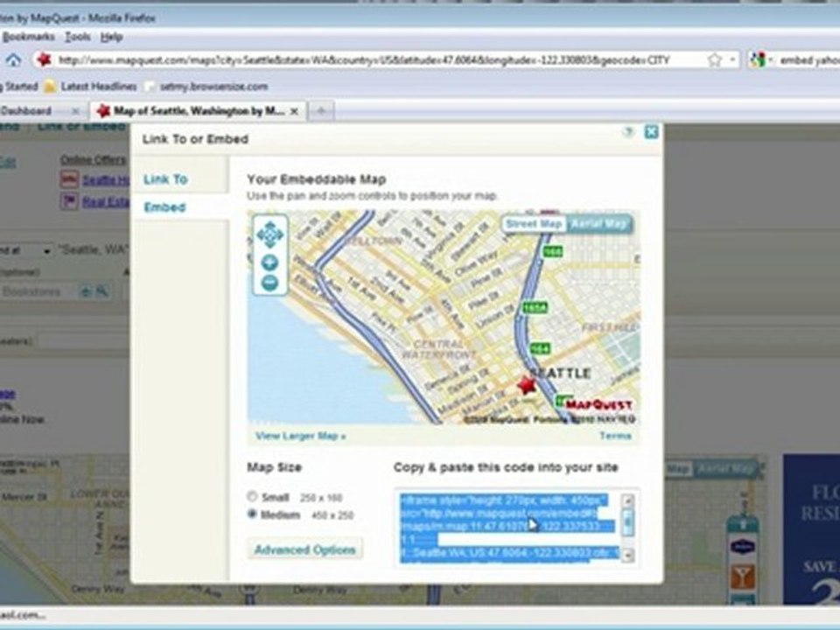840x630 pixels.
Task: Click the Seattle Hotels offer link
Action: pyautogui.click(x=106, y=180)
